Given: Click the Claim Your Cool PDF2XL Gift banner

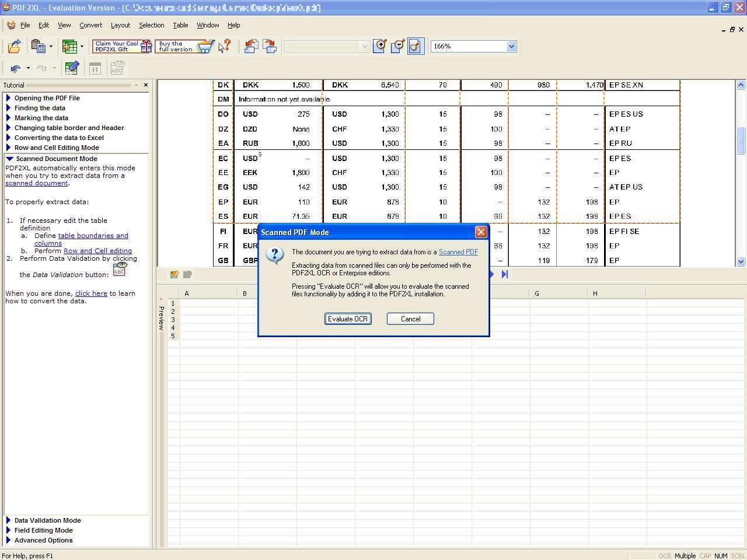Looking at the screenshot, I should [123, 46].
